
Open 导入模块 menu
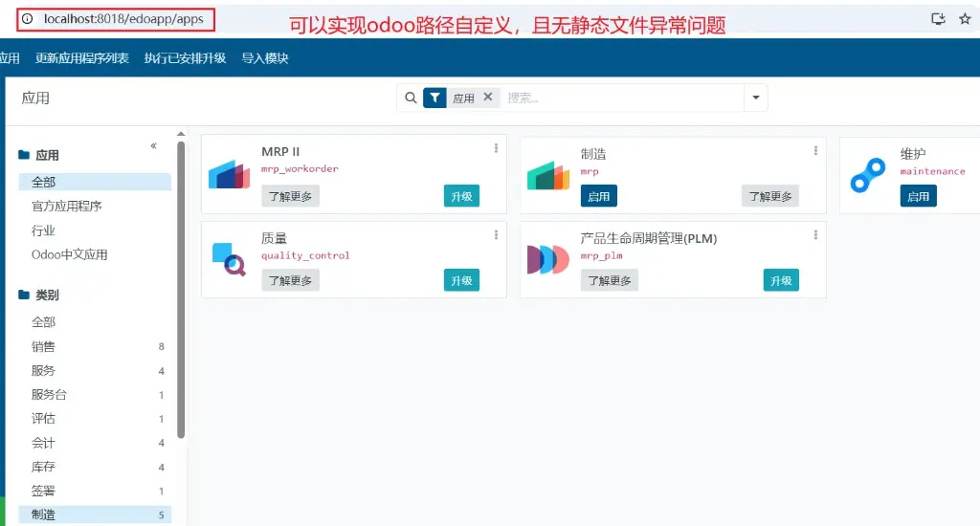pyautogui.click(x=265, y=58)
